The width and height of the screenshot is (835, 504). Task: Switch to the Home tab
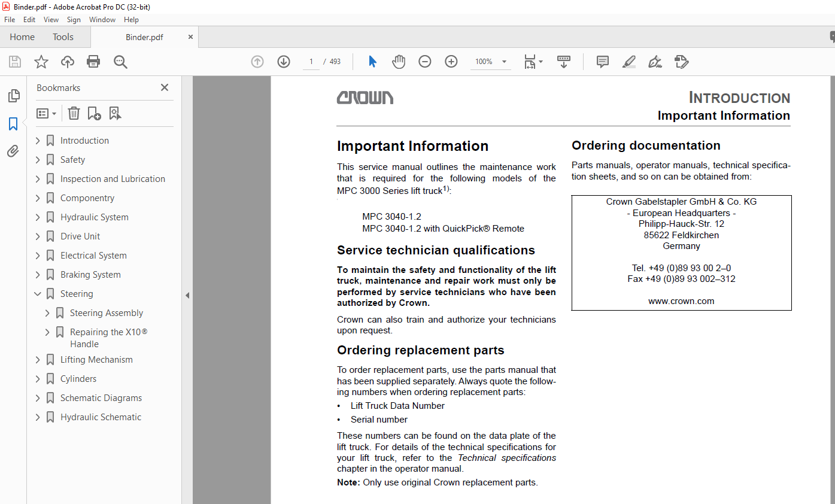[22, 37]
